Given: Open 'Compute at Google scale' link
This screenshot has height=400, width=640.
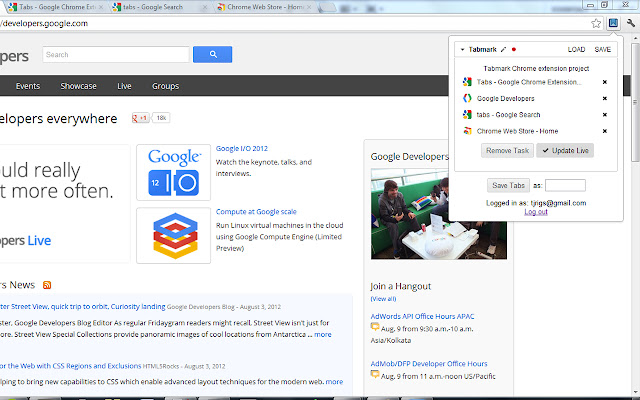Looking at the screenshot, I should tap(256, 211).
